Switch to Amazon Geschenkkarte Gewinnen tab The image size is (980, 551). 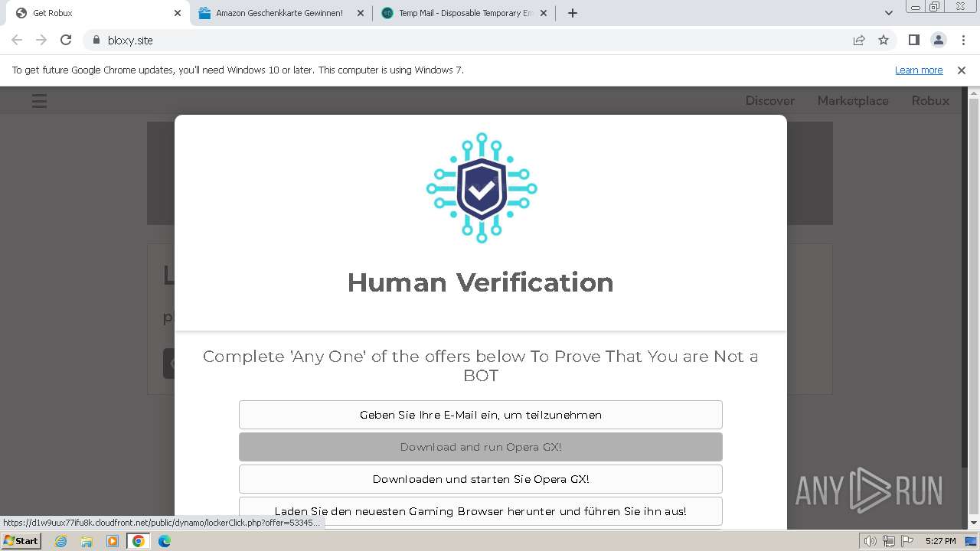pos(279,13)
